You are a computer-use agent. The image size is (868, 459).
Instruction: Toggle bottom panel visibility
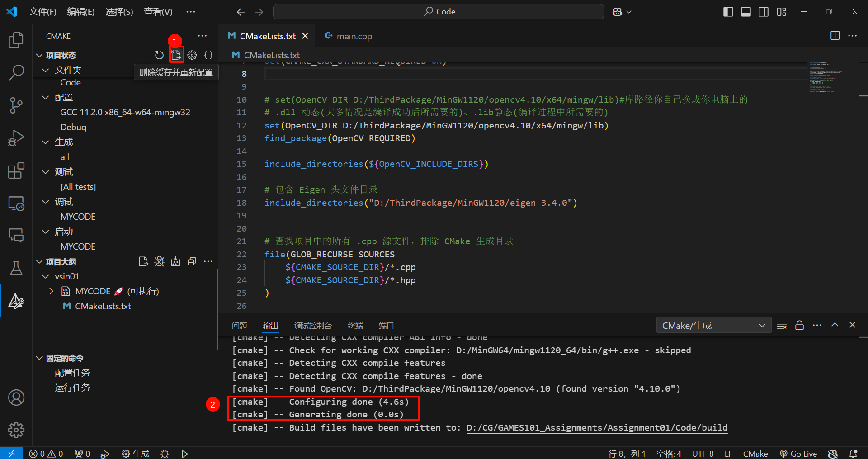(746, 12)
